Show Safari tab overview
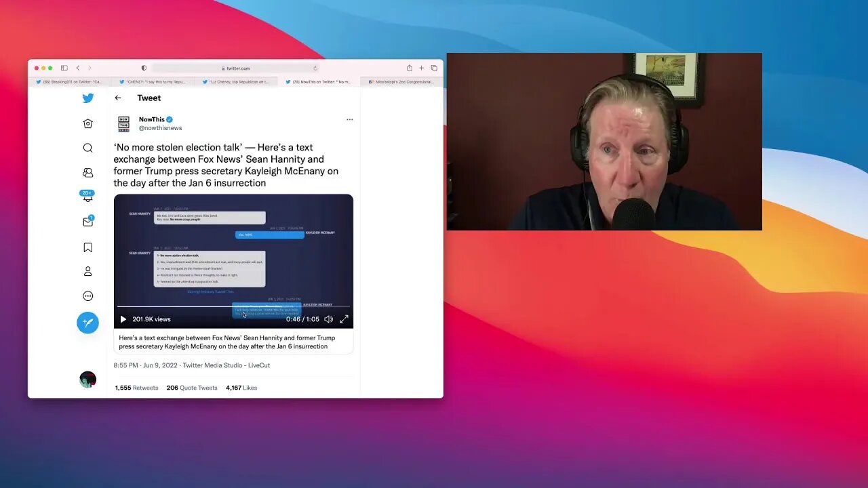Screen dimensions: 868x488 pyautogui.click(x=434, y=68)
